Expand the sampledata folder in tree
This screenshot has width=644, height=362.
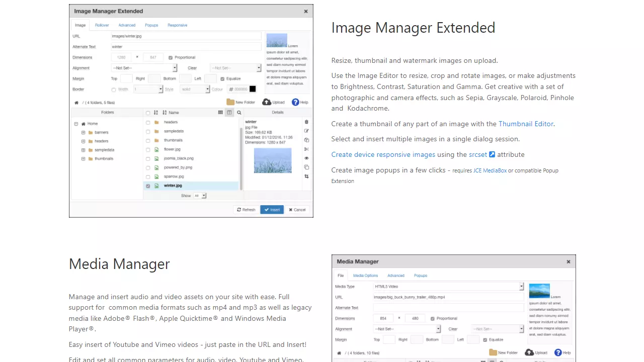point(83,150)
